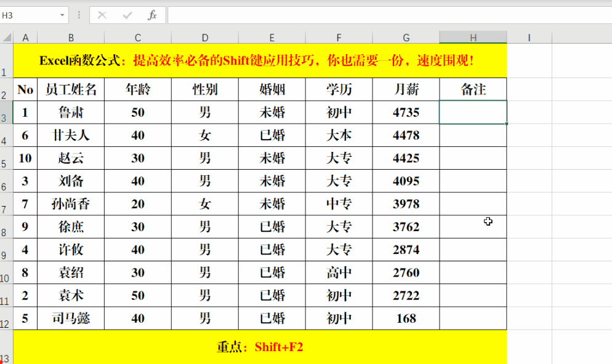The width and height of the screenshot is (612, 364).
Task: Select column G header
Action: click(406, 38)
